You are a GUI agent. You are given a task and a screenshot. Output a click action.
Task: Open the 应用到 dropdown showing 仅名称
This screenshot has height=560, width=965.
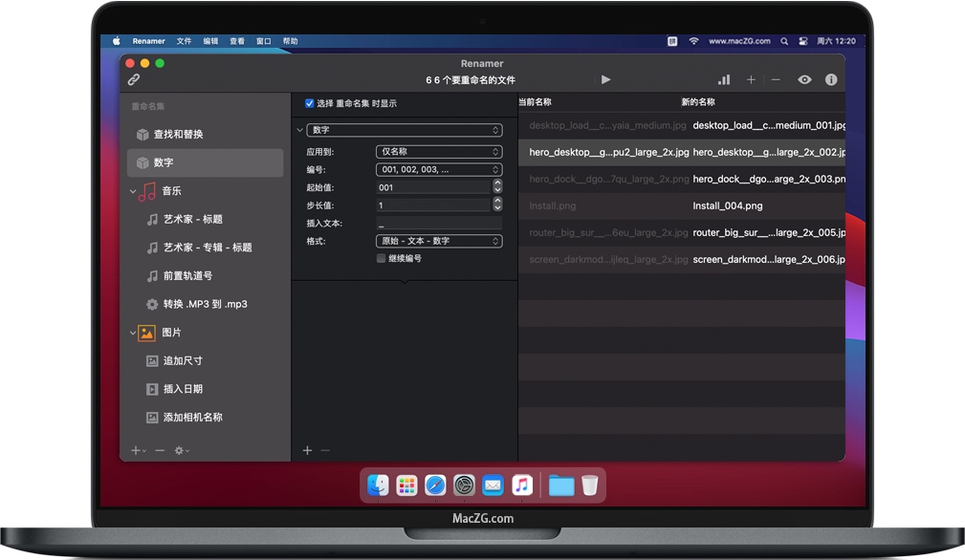(x=439, y=152)
